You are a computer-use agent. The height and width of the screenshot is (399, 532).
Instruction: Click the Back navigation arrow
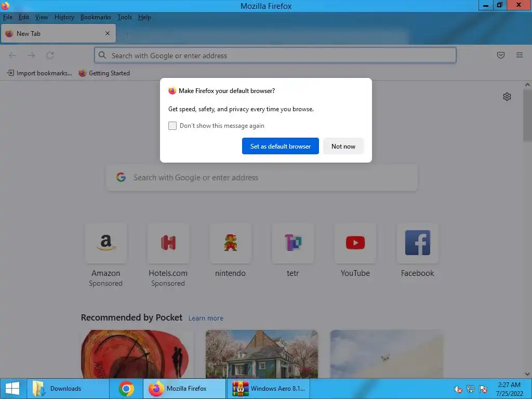(12, 55)
